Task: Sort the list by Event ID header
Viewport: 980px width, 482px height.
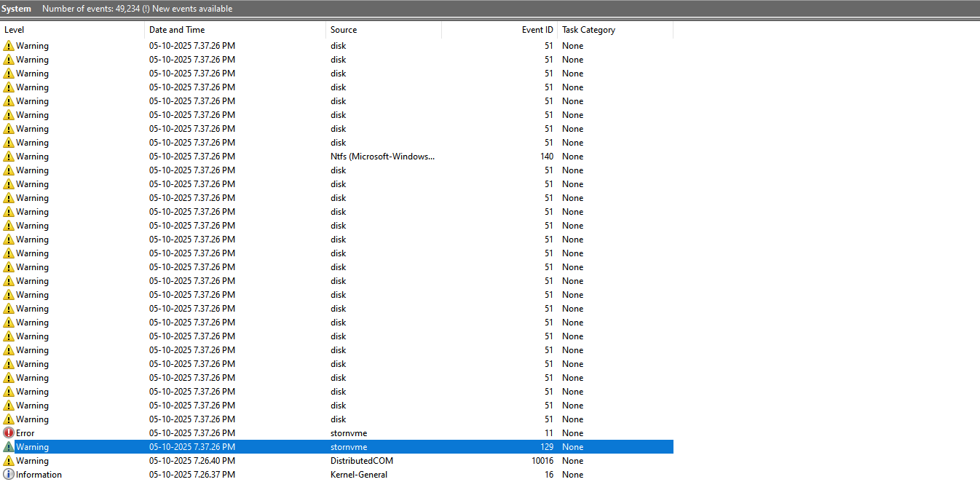Action: [537, 30]
